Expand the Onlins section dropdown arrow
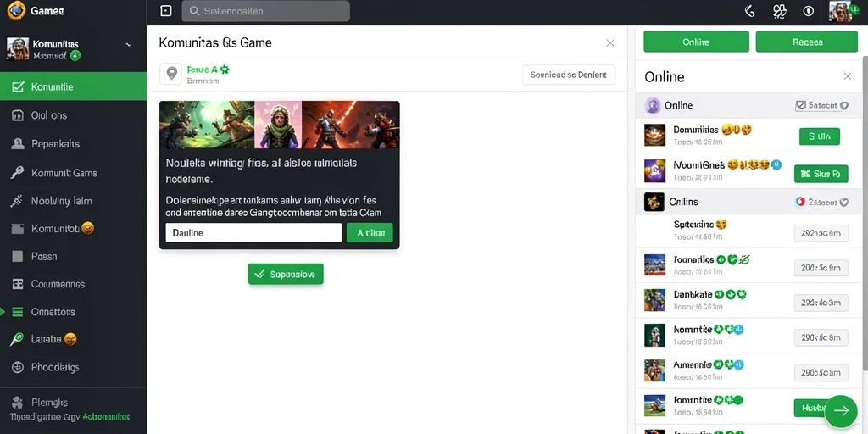 click(x=844, y=203)
